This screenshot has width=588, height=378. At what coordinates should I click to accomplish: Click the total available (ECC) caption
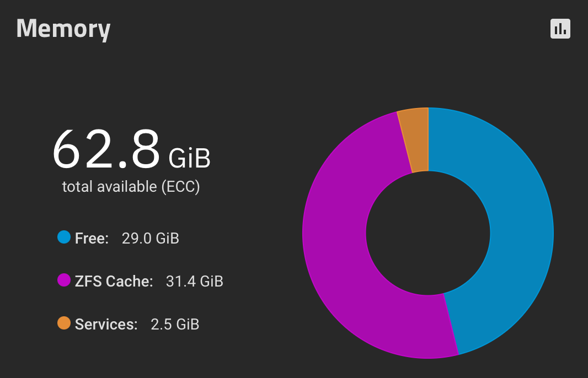131,187
